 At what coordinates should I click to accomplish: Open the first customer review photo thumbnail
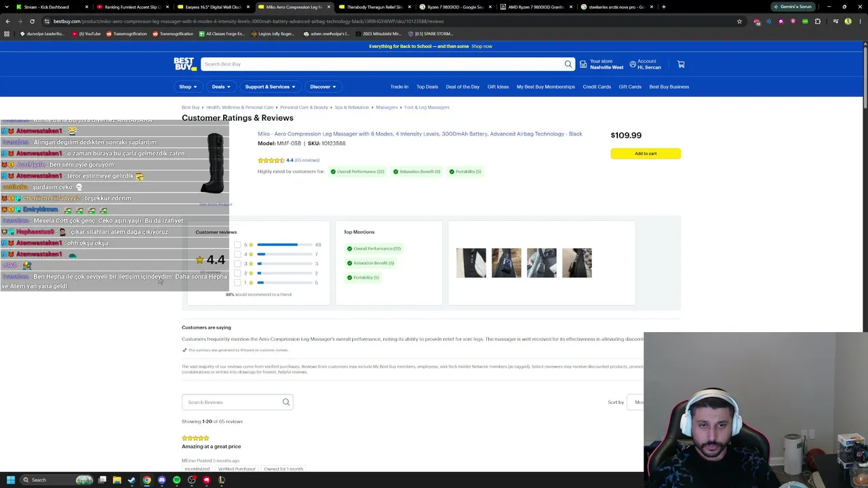(471, 263)
